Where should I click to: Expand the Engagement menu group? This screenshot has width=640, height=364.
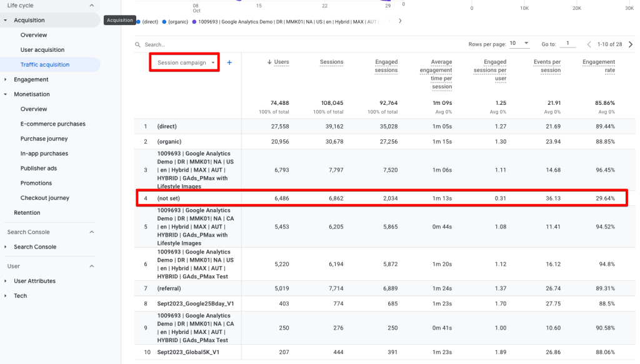(x=31, y=80)
